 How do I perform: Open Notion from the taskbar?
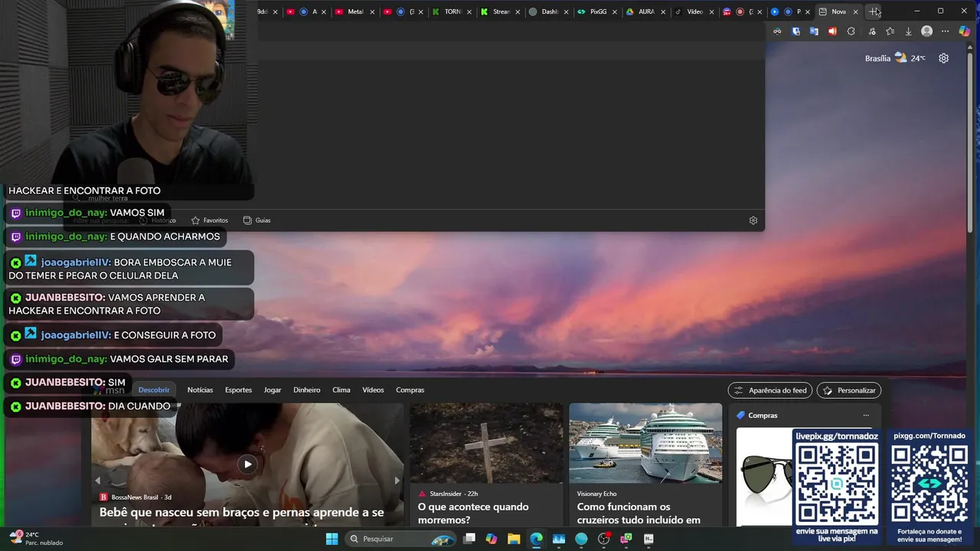coord(648,539)
